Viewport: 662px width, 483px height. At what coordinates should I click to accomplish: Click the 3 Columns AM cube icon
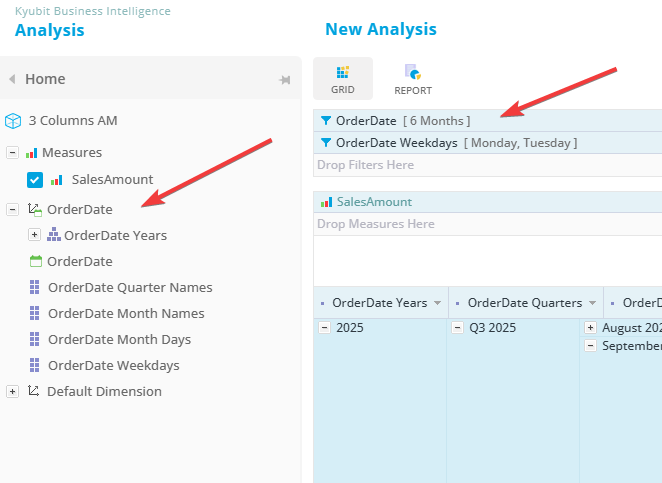(13, 121)
